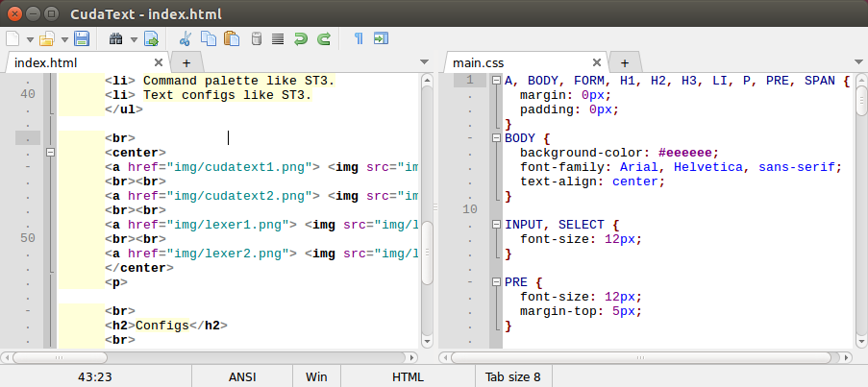Add a new tab in the right group
Viewport: 868px width, 387px height.
tap(625, 62)
